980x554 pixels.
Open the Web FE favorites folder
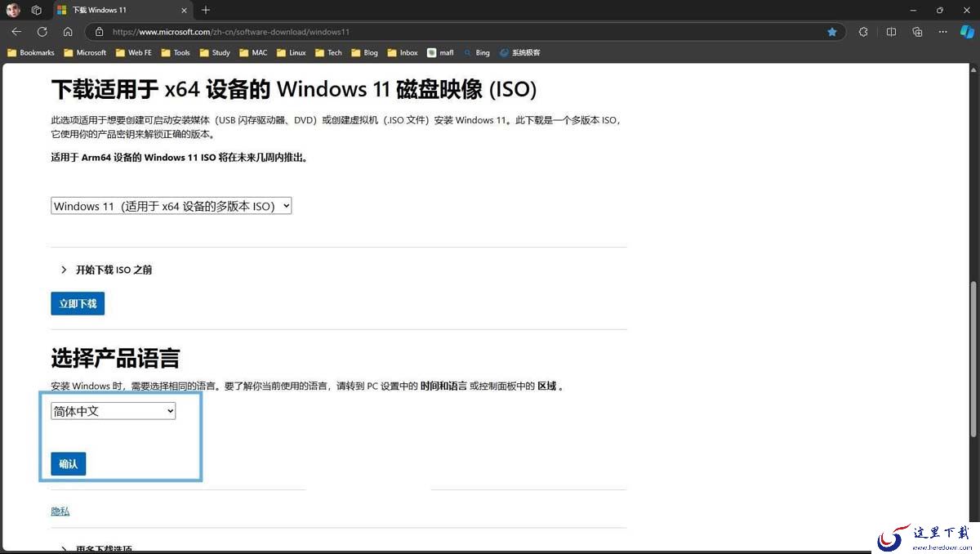tap(133, 52)
